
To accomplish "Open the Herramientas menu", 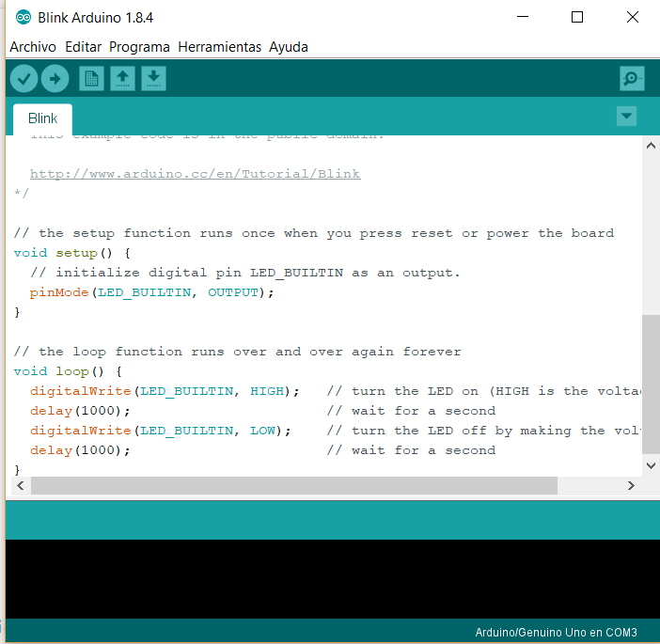I will point(220,47).
